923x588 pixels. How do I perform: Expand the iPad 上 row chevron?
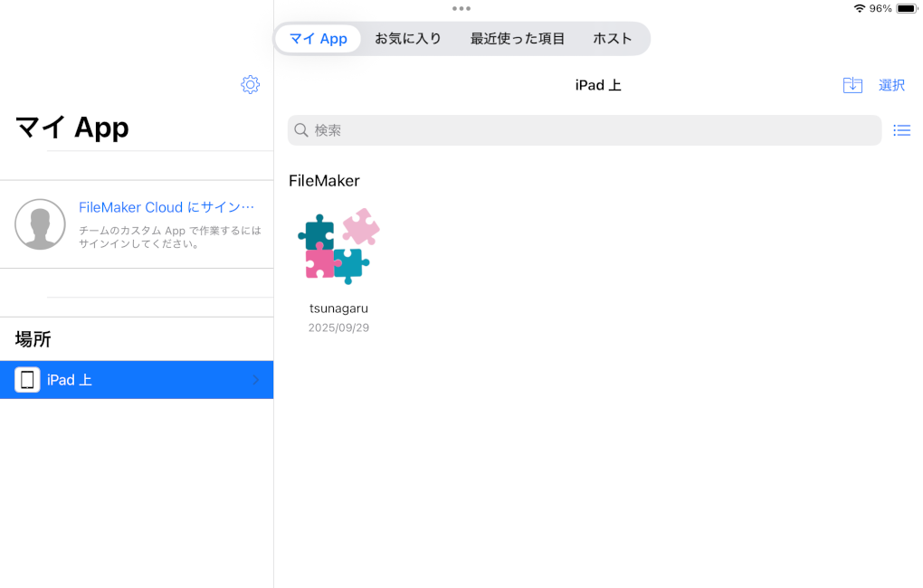tap(256, 380)
